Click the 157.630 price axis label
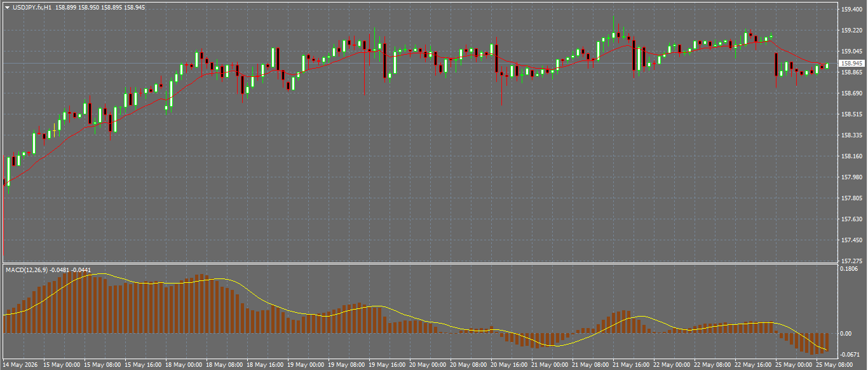 [x=851, y=219]
